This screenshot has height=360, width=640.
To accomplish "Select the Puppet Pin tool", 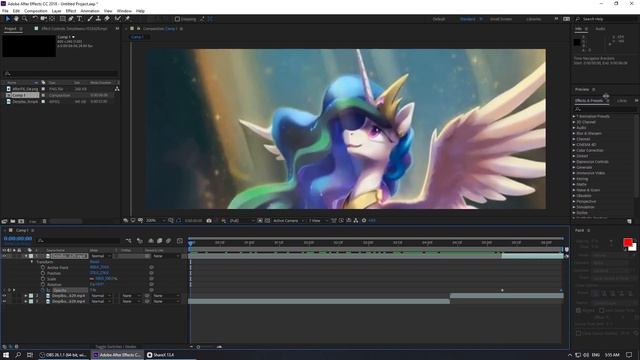I will coord(127,19).
